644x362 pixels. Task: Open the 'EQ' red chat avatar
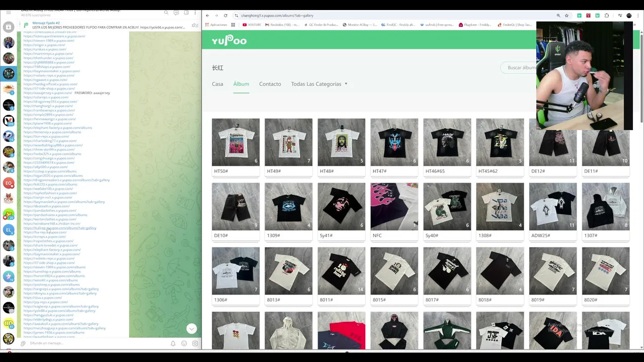(x=8, y=183)
